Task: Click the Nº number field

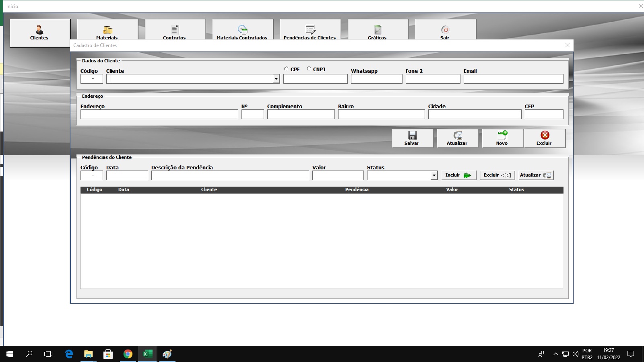Action: (x=252, y=114)
